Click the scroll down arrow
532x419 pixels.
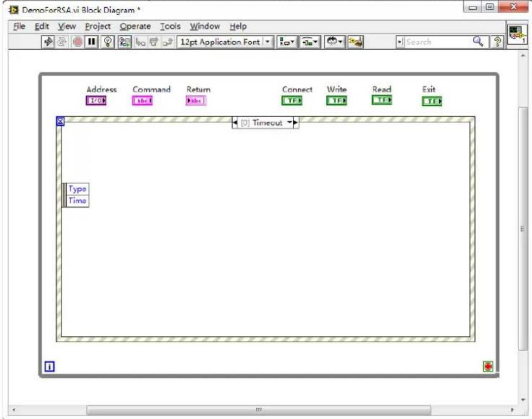(x=523, y=399)
